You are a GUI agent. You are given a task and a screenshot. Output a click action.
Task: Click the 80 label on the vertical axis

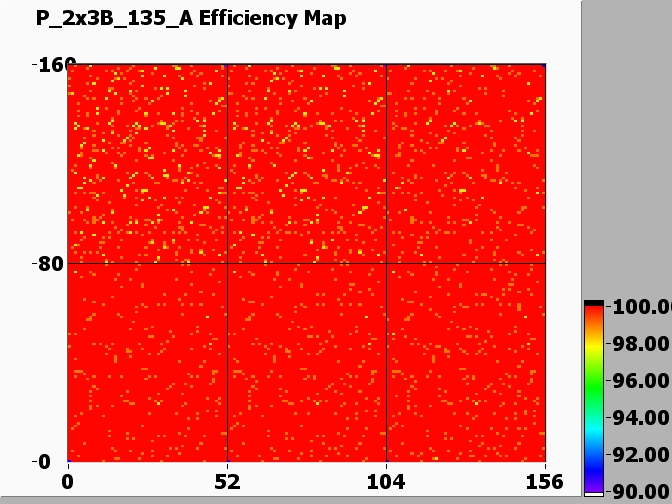49,264
